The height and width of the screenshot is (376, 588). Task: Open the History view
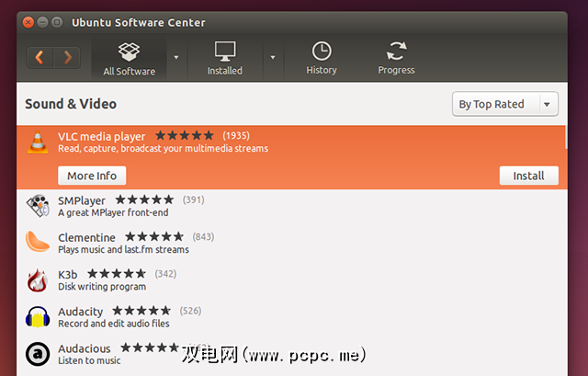coord(322,59)
